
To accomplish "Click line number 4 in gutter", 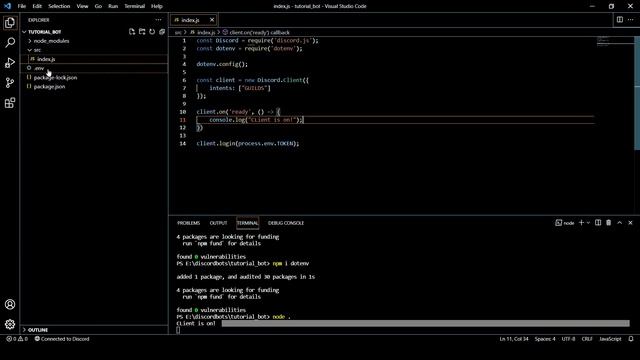I will point(184,64).
